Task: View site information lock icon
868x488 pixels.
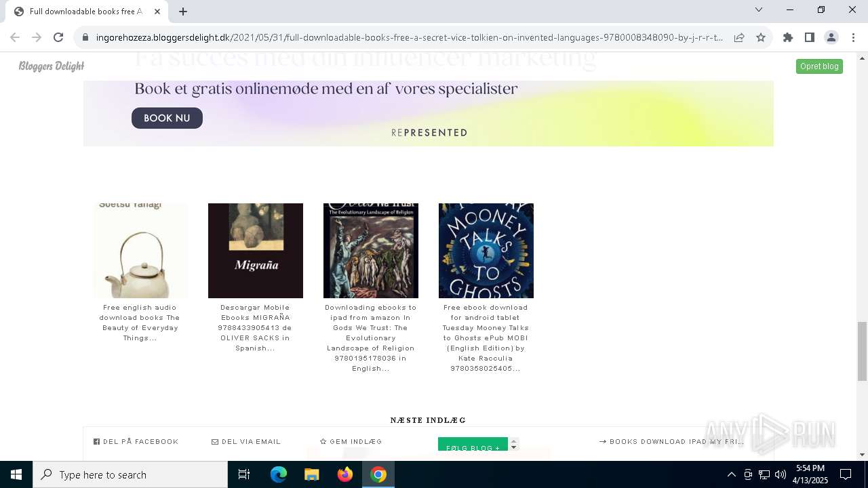Action: [85, 37]
